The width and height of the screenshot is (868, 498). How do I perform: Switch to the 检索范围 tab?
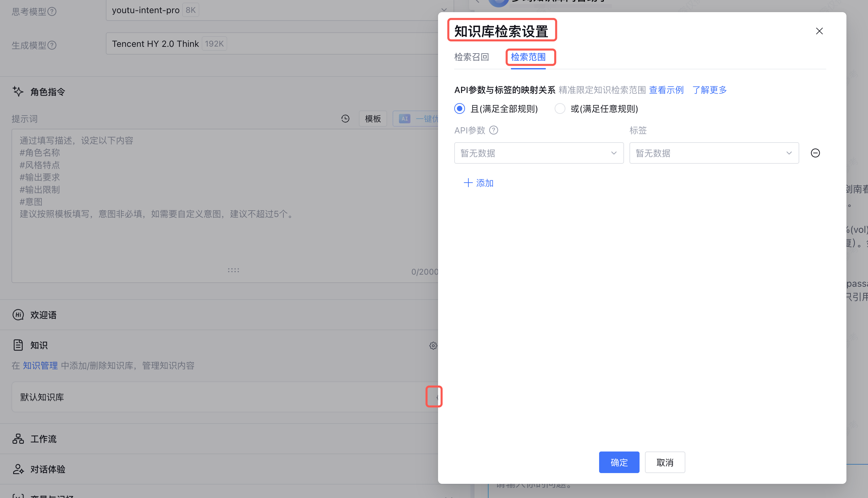coord(528,57)
